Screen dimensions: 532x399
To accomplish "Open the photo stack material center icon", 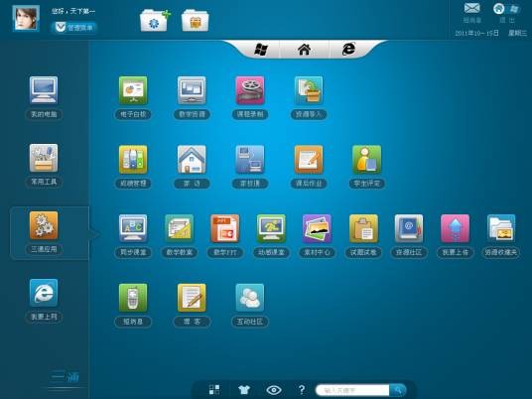I will pos(317,228).
